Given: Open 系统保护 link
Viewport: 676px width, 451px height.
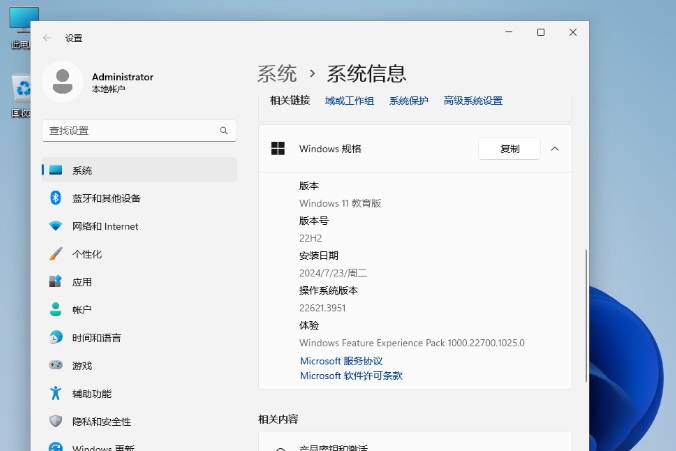Looking at the screenshot, I should [408, 101].
